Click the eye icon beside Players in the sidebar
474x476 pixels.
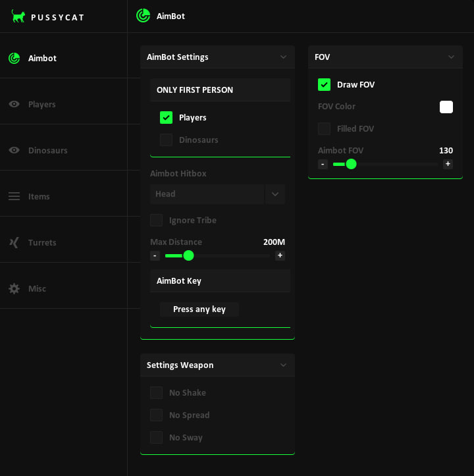tap(14, 104)
